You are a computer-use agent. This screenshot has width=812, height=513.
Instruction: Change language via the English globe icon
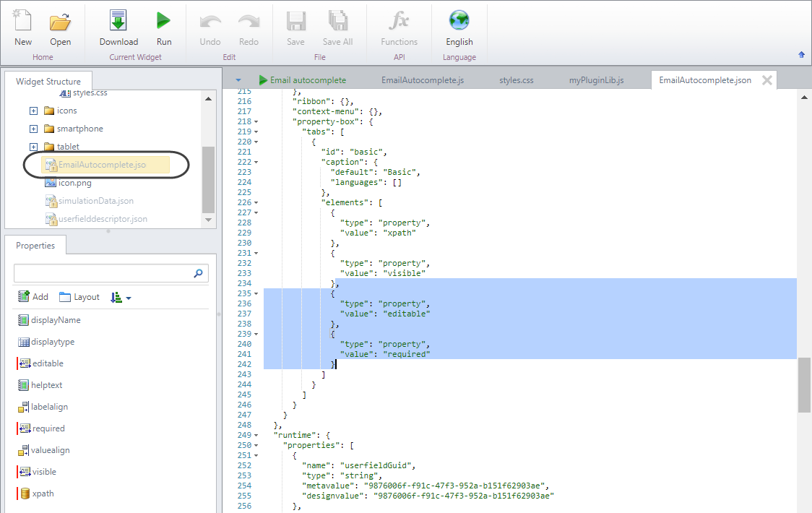click(459, 21)
